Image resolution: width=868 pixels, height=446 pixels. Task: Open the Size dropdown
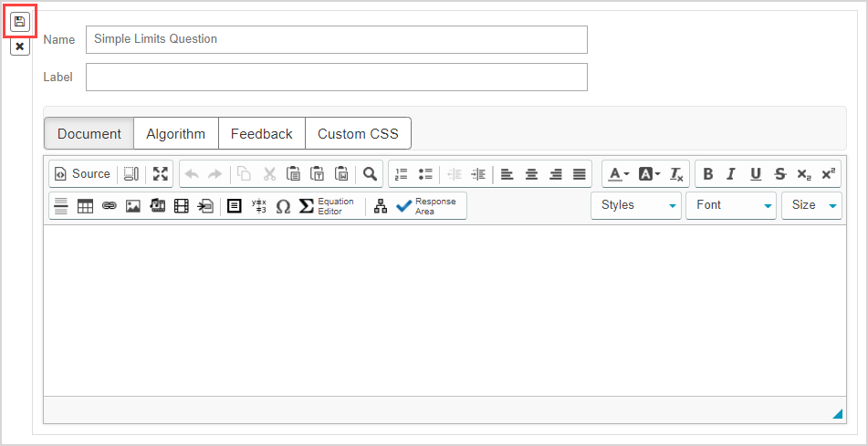pyautogui.click(x=810, y=205)
